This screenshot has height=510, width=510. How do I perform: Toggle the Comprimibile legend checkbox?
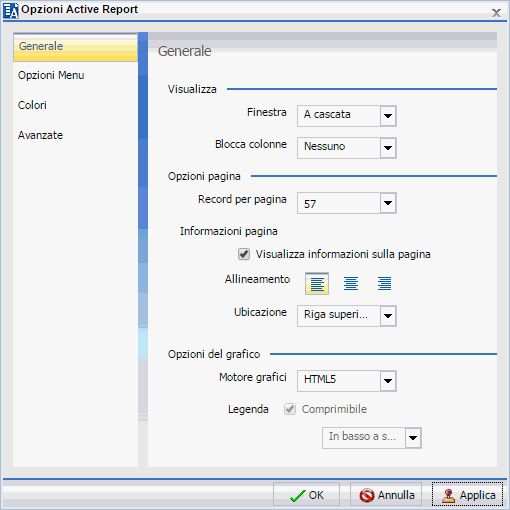coord(290,409)
